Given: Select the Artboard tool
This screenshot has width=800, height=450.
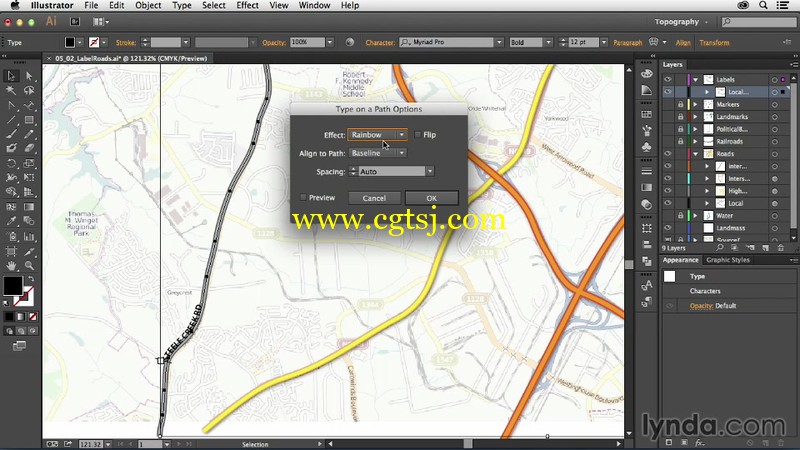Looking at the screenshot, I should pos(11,251).
